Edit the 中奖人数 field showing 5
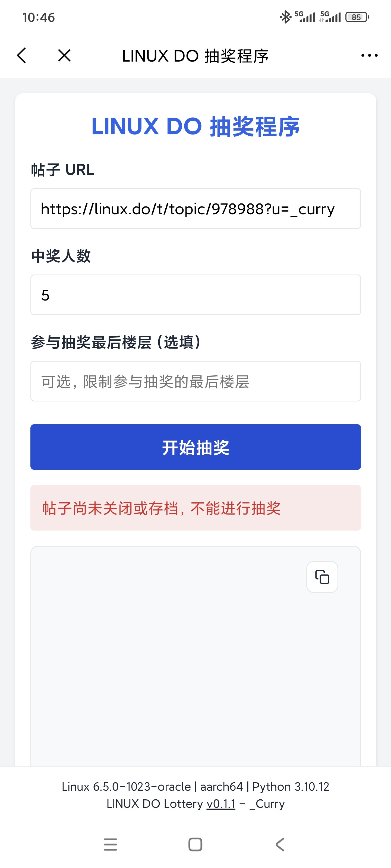This screenshot has width=391, height=868. [196, 295]
